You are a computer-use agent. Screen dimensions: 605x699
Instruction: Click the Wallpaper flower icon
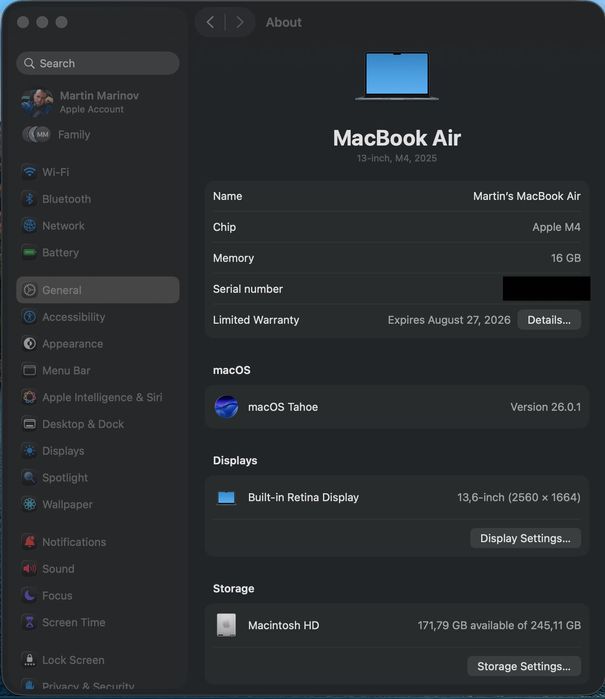tap(29, 504)
